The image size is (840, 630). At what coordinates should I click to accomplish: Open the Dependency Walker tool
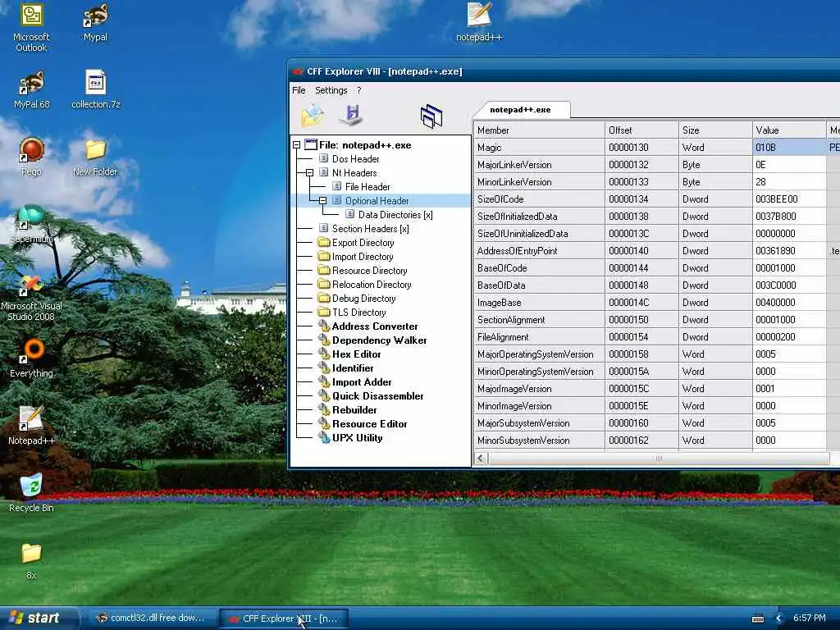click(379, 340)
